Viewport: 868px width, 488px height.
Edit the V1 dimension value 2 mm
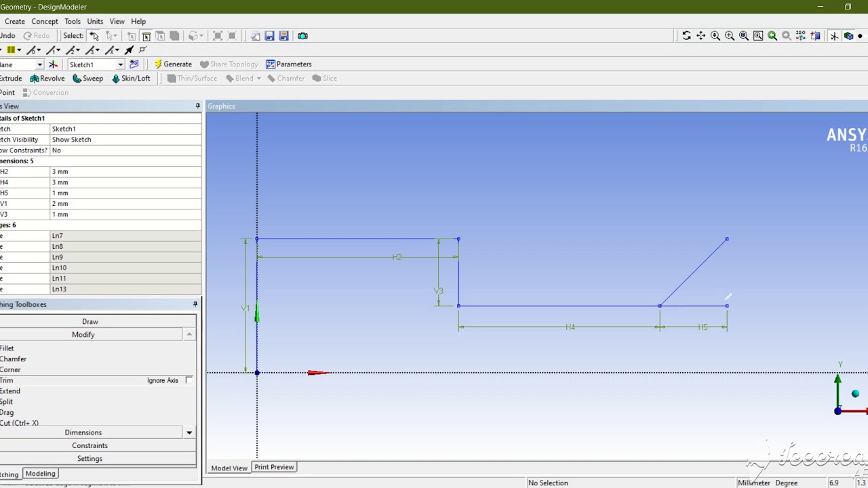coord(125,203)
